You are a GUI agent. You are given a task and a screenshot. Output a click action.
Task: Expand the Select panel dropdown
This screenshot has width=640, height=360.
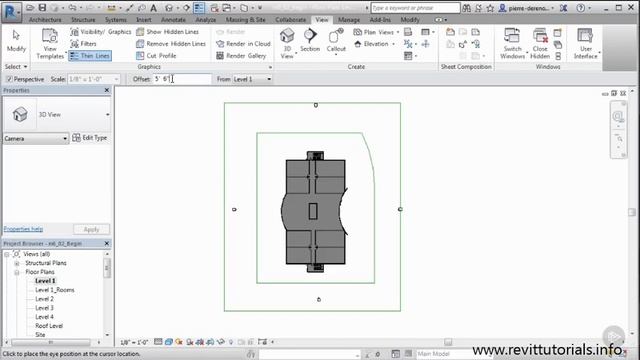tap(16, 67)
